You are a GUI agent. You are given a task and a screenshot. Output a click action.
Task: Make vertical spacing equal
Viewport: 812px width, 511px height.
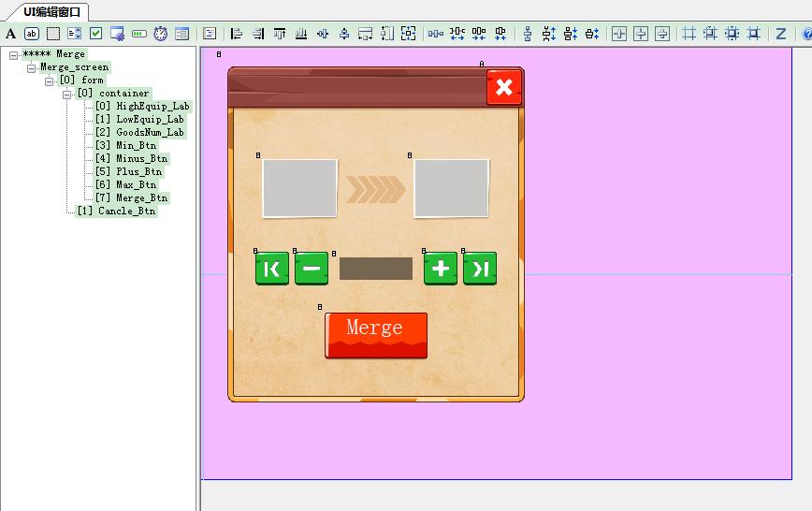coord(528,34)
